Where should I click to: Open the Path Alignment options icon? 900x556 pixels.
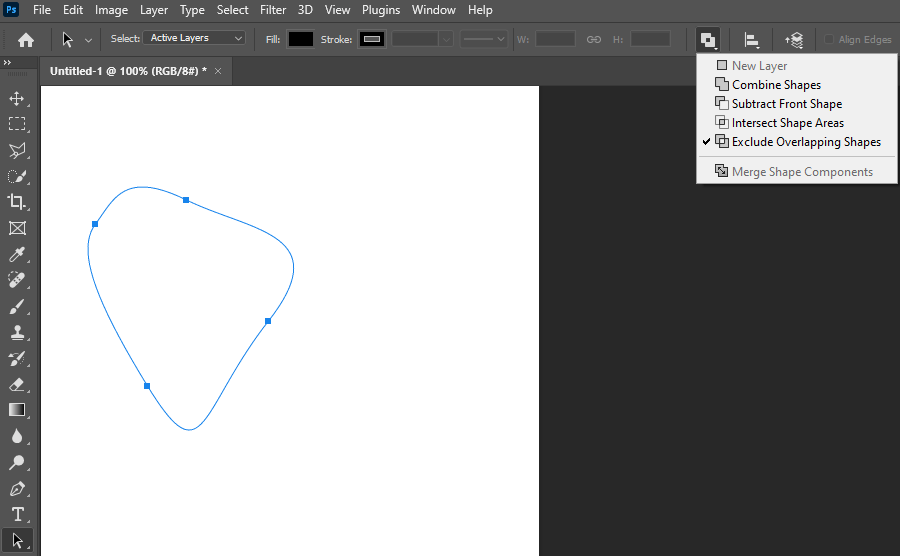(x=751, y=40)
